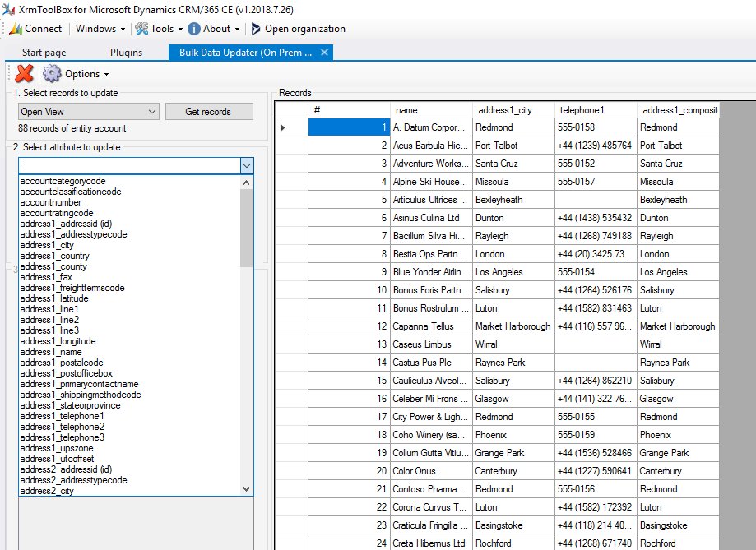
Task: Select address2_addressid (id) attribute
Action: pyautogui.click(x=66, y=469)
